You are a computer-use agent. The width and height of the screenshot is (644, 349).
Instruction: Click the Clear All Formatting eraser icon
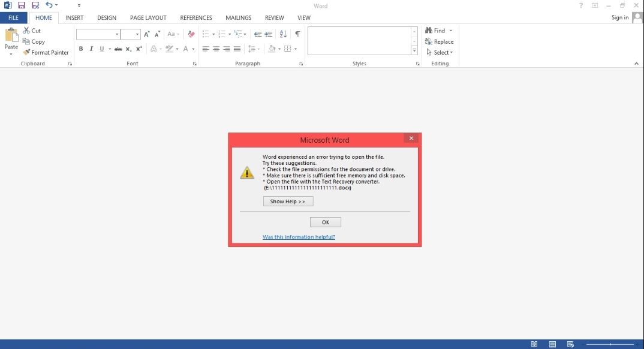(x=191, y=34)
